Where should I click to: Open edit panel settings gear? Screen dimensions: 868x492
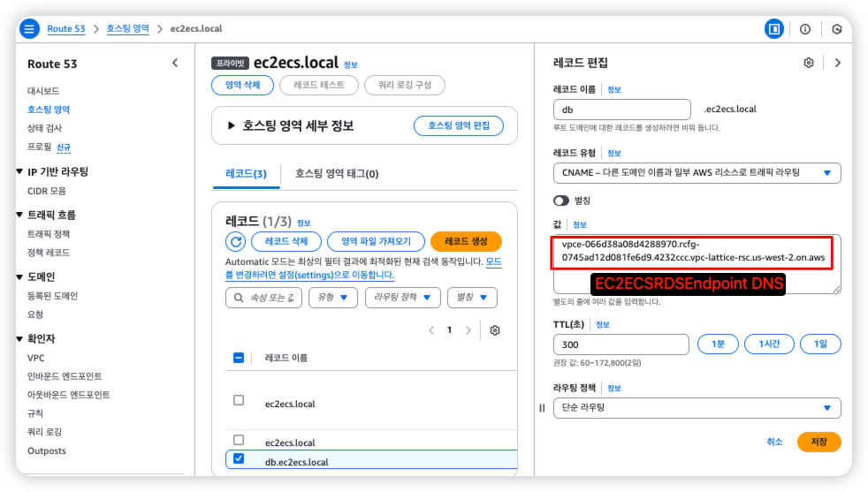pyautogui.click(x=809, y=63)
